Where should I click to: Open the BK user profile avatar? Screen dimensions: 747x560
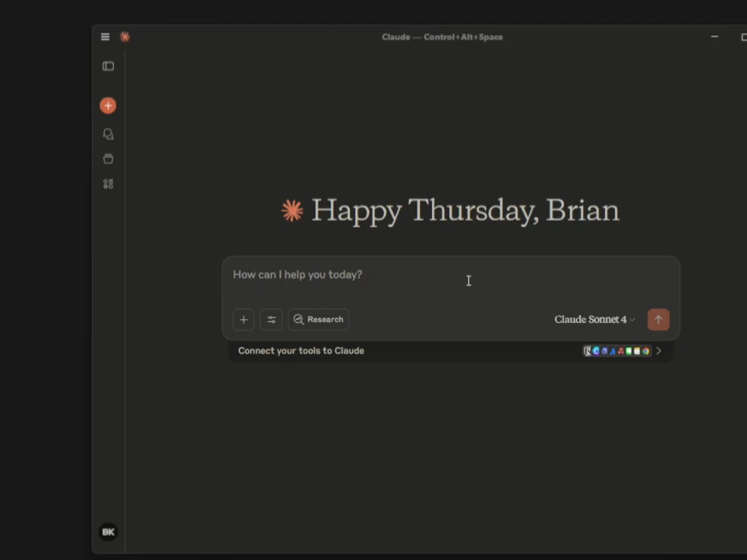point(108,532)
